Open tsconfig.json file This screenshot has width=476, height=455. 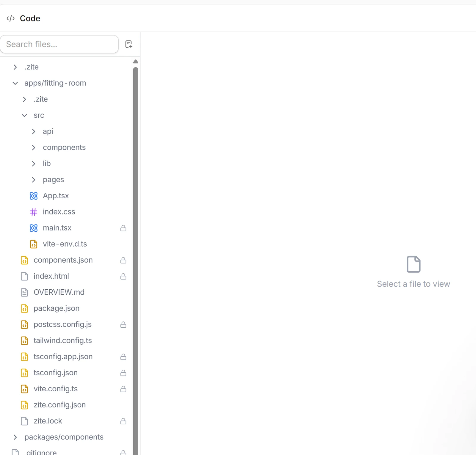pyautogui.click(x=56, y=373)
